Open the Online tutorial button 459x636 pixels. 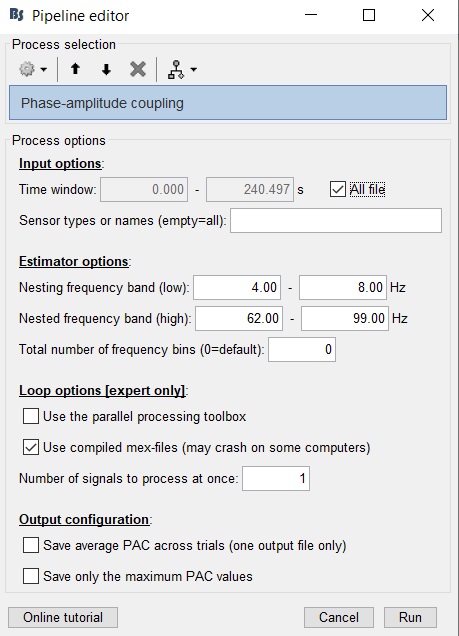[x=63, y=617]
